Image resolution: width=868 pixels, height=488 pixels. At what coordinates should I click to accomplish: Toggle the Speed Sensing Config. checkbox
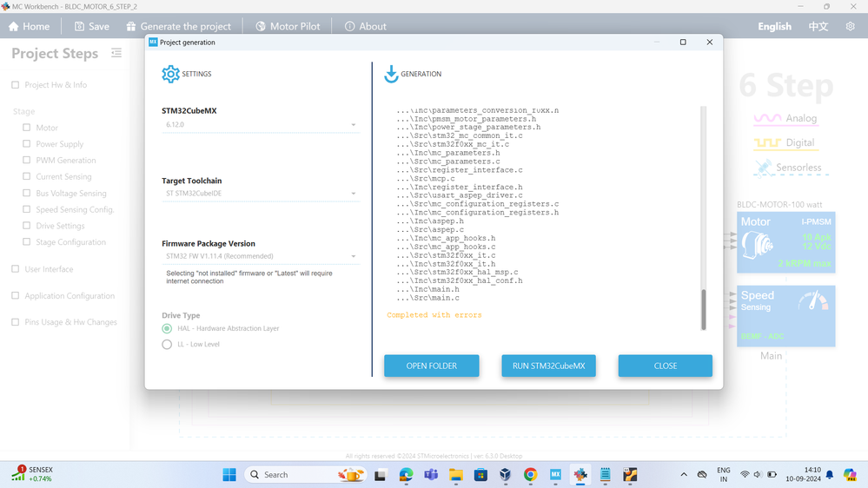pos(27,209)
